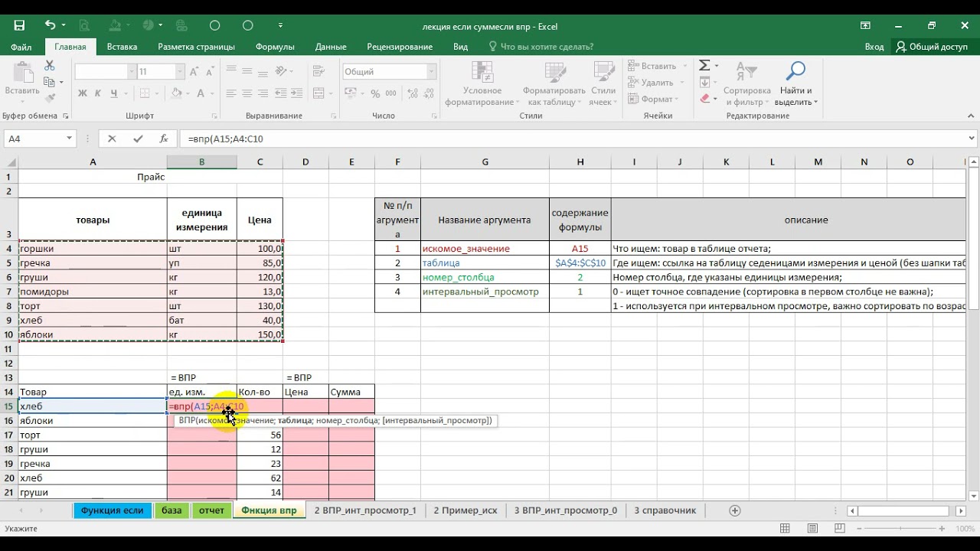Toggle align text left
Image resolution: width=980 pixels, height=551 pixels.
(232, 93)
